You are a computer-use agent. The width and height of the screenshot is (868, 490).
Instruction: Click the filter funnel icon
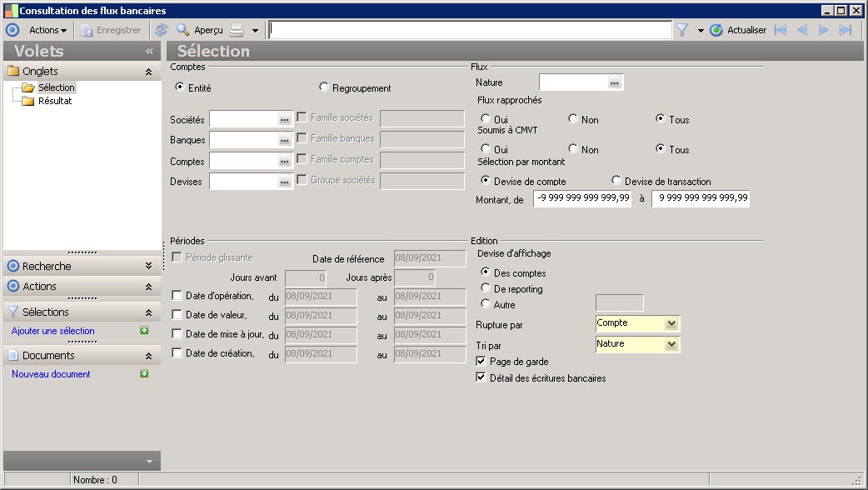click(x=682, y=30)
